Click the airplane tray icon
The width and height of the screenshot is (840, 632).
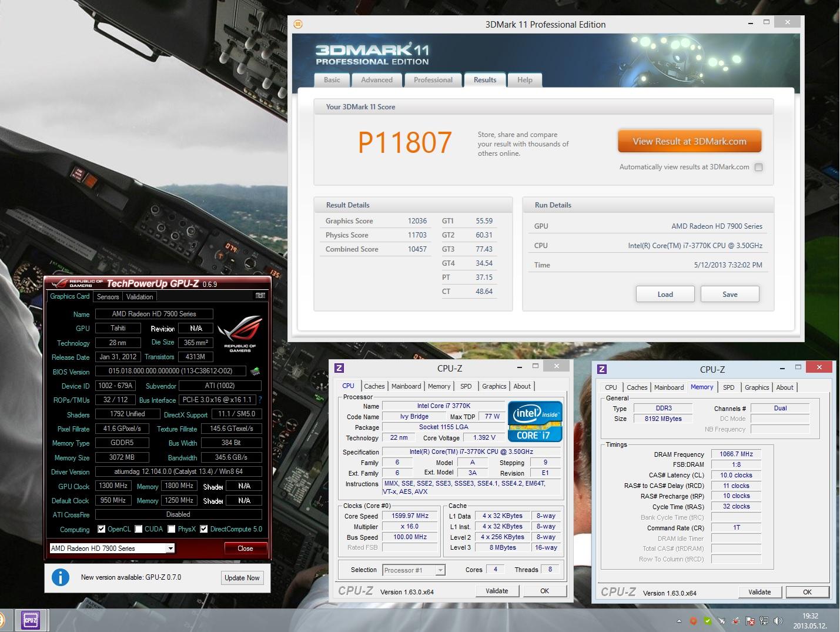pyautogui.click(x=722, y=621)
